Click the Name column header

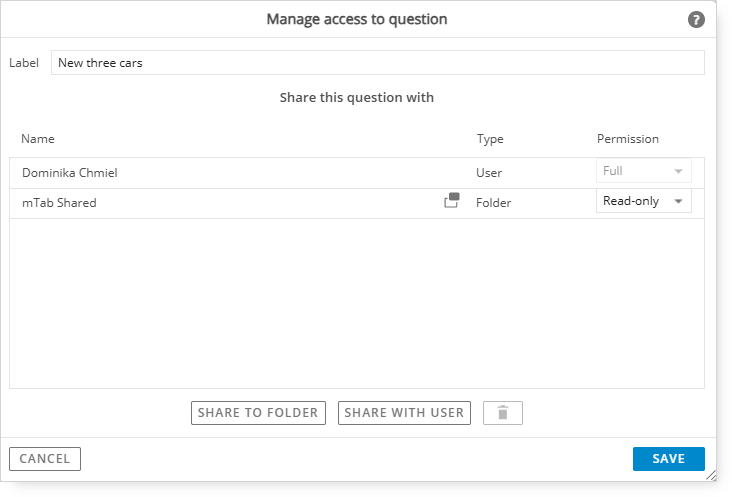click(x=38, y=139)
